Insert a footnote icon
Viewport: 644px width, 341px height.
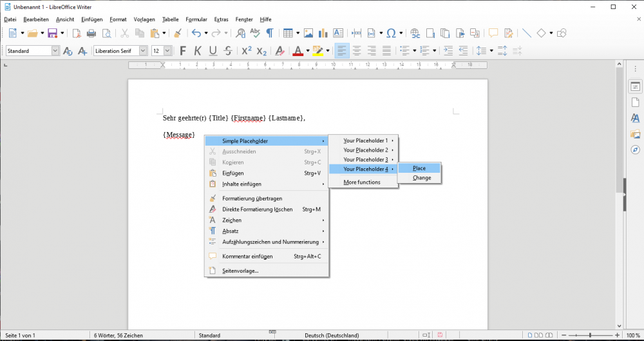pyautogui.click(x=430, y=34)
